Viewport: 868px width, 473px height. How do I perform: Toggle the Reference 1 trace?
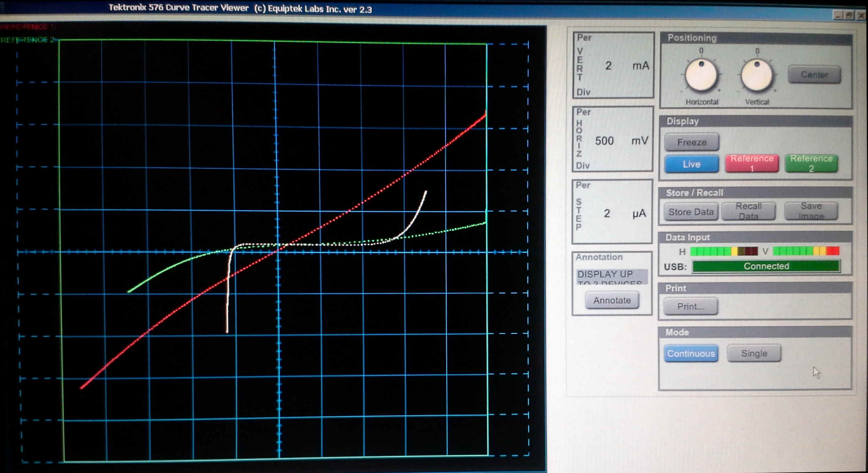coord(751,163)
